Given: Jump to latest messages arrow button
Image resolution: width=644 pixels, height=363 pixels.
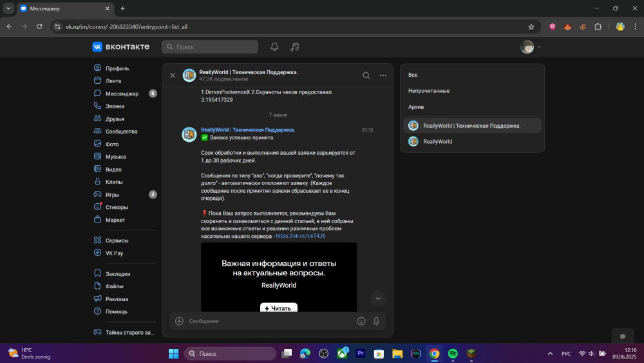Looking at the screenshot, I should (378, 299).
